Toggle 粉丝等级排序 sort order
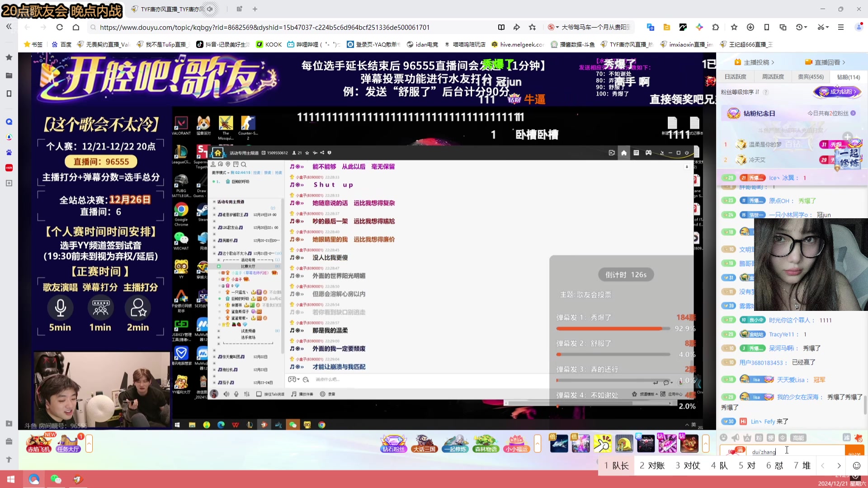868x488 pixels. pyautogui.click(x=740, y=92)
